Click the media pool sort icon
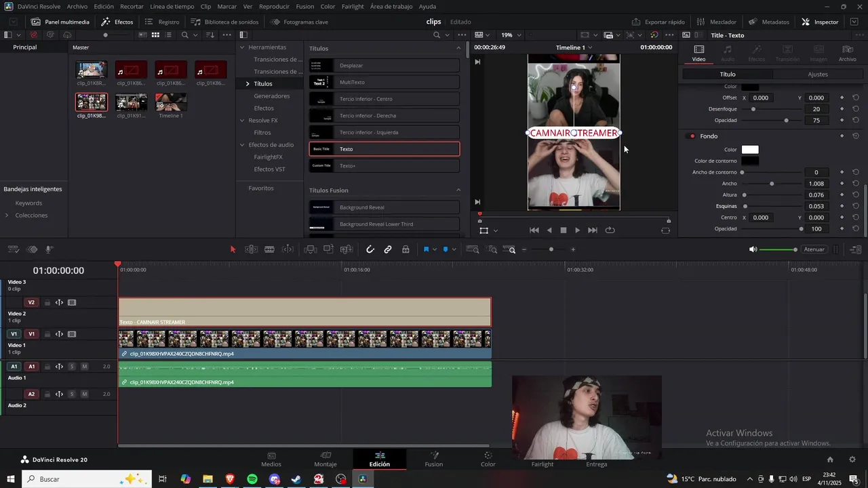Image resolution: width=868 pixels, height=488 pixels. pos(210,35)
